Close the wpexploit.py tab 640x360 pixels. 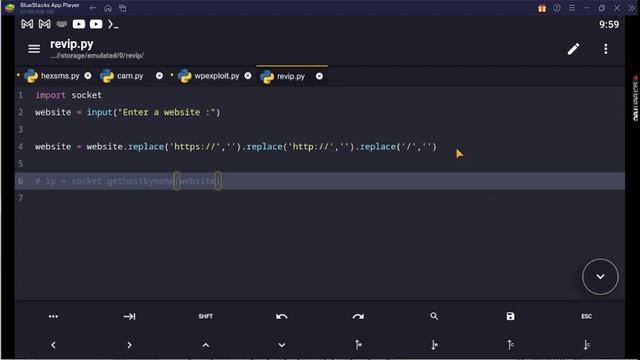(248, 76)
